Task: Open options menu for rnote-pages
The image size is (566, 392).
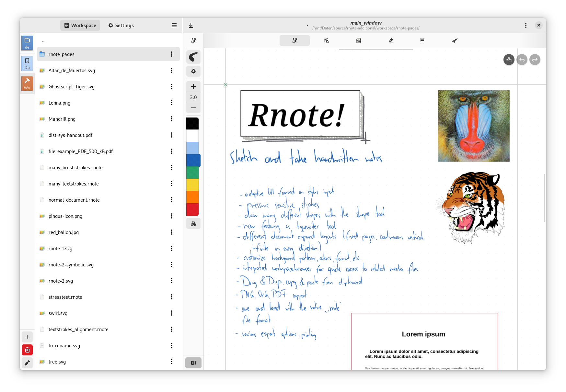Action: (172, 54)
